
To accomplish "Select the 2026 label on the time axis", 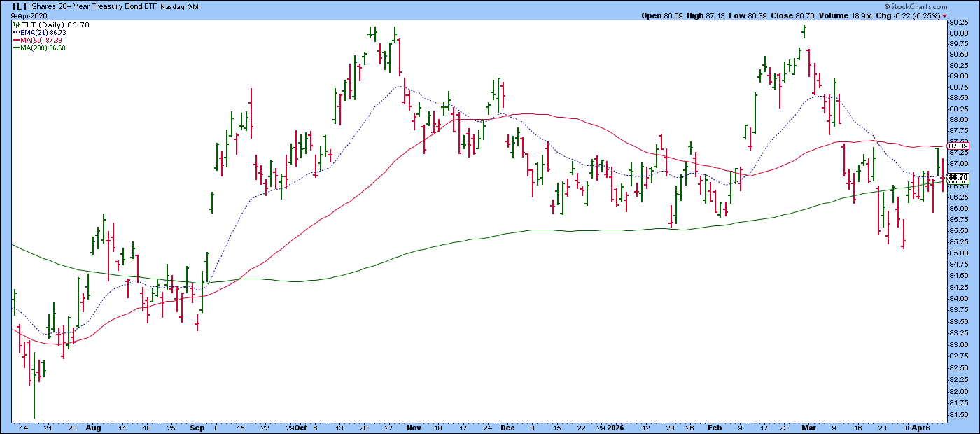I will 617,427.
